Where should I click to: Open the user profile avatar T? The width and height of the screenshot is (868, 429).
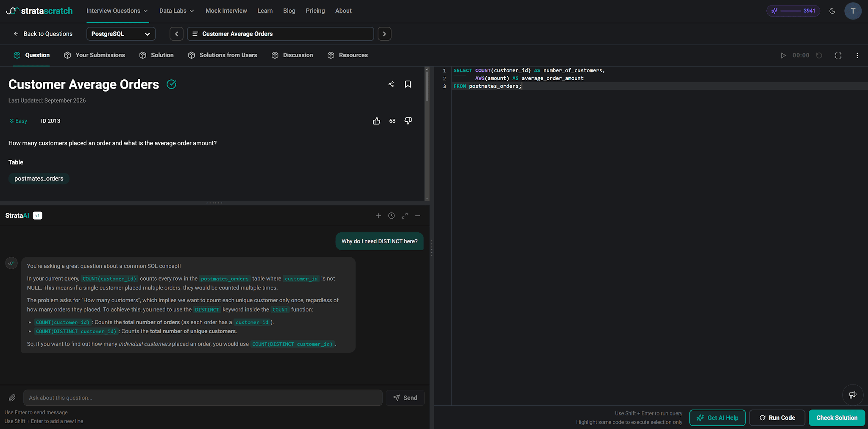pyautogui.click(x=853, y=11)
